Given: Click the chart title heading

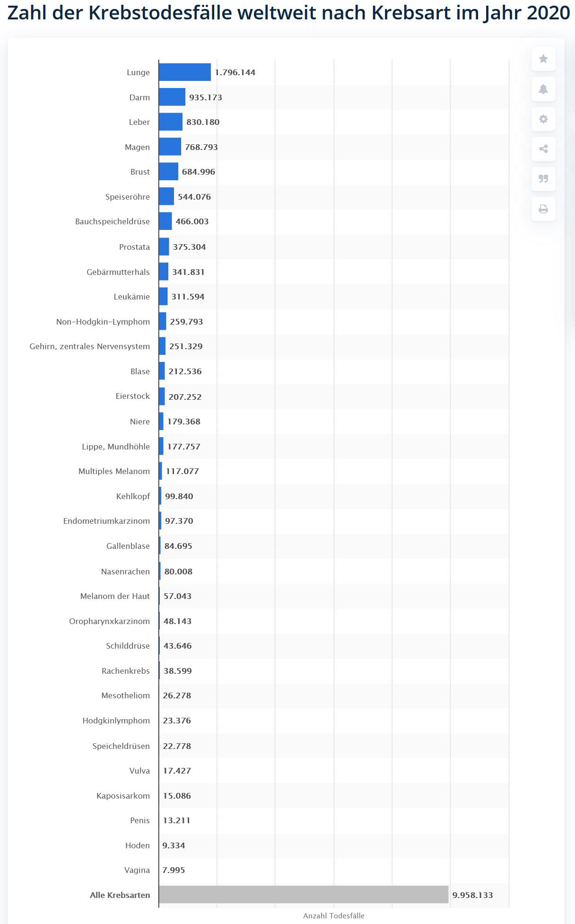Looking at the screenshot, I should click(x=288, y=13).
